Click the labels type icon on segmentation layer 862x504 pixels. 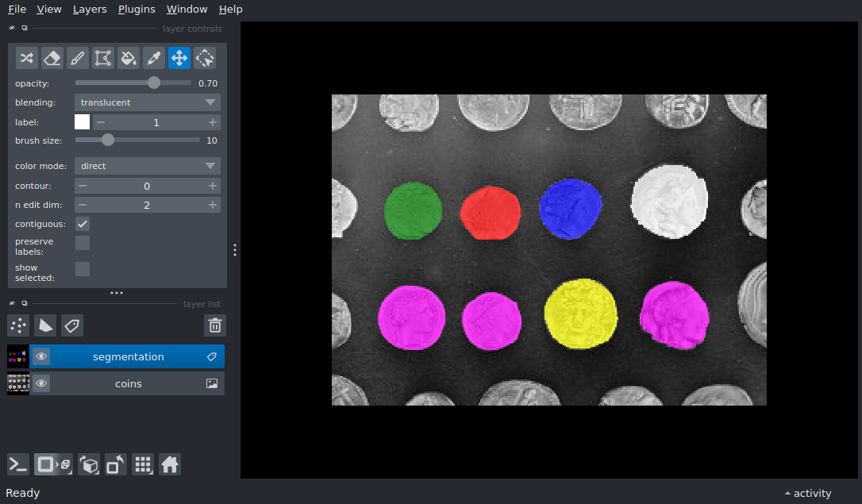click(212, 356)
